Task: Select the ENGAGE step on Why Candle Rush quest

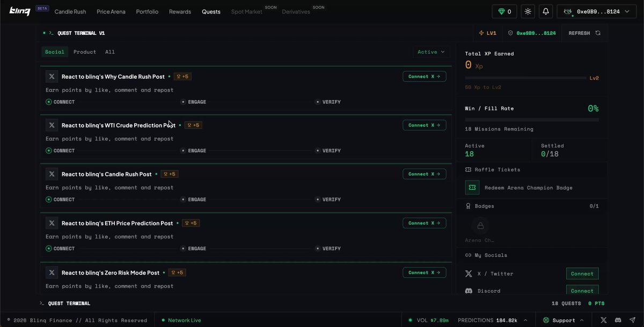Action: tap(193, 102)
